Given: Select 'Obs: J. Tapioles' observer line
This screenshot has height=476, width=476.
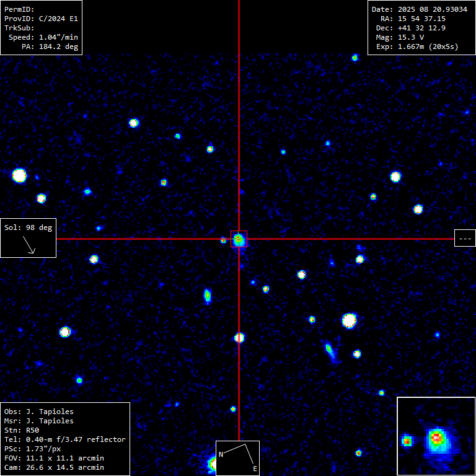Looking at the screenshot, I should tap(39, 412).
